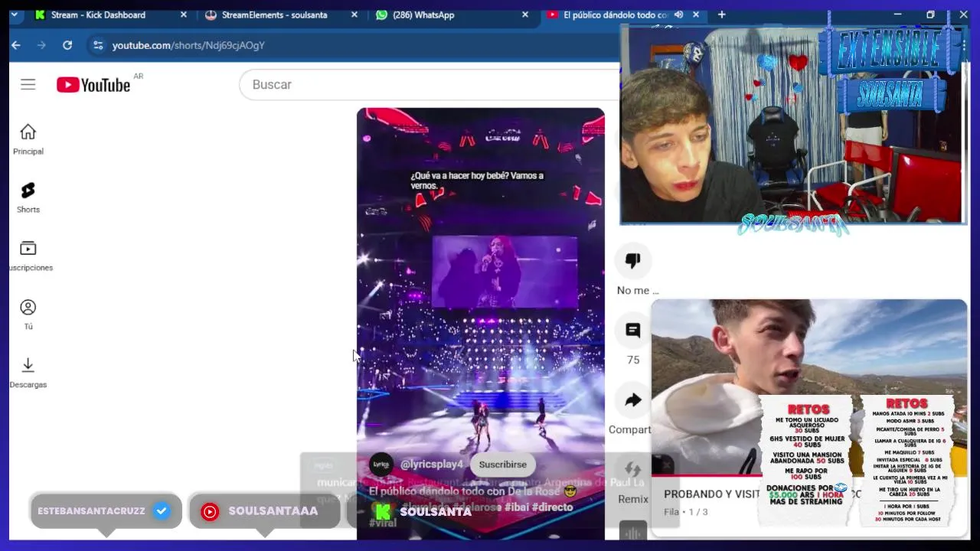980x551 pixels.
Task: Click the #ibai hashtag
Action: coord(516,507)
